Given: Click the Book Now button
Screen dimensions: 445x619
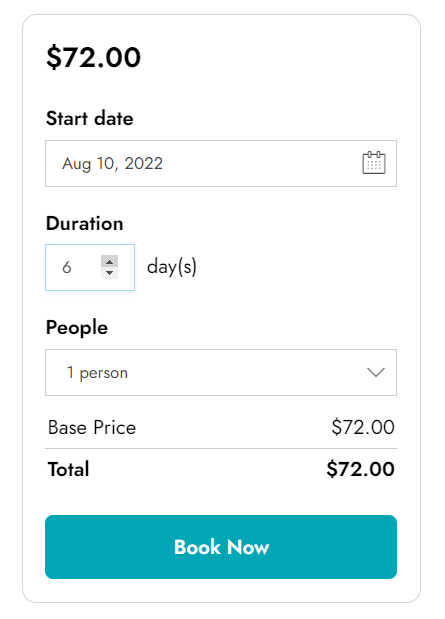Looking at the screenshot, I should pos(221,547).
